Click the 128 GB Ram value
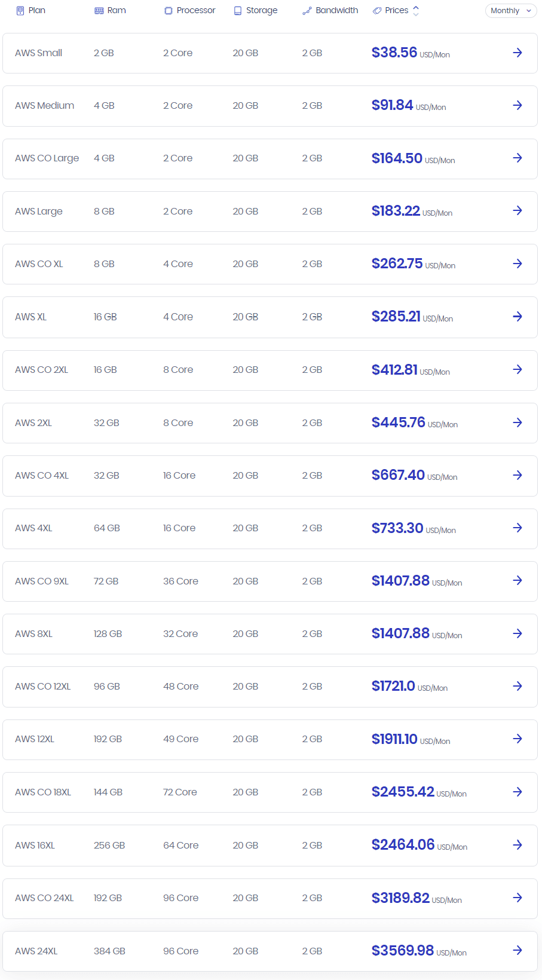The height and width of the screenshot is (980, 542). [x=108, y=634]
